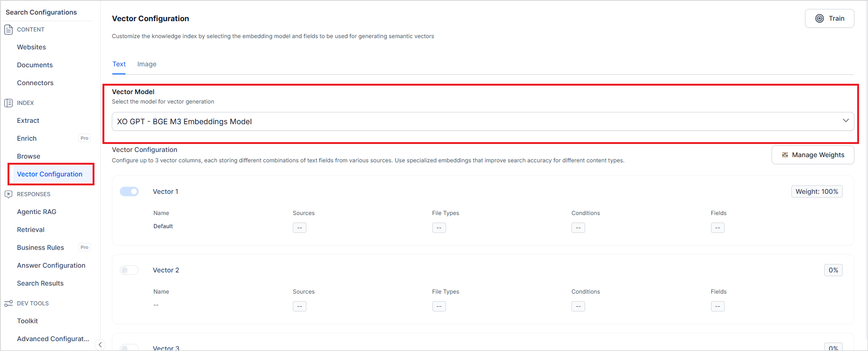Viewport: 868px width, 351px height.
Task: Collapse the sidebar with the arrow icon
Action: pyautogui.click(x=100, y=345)
